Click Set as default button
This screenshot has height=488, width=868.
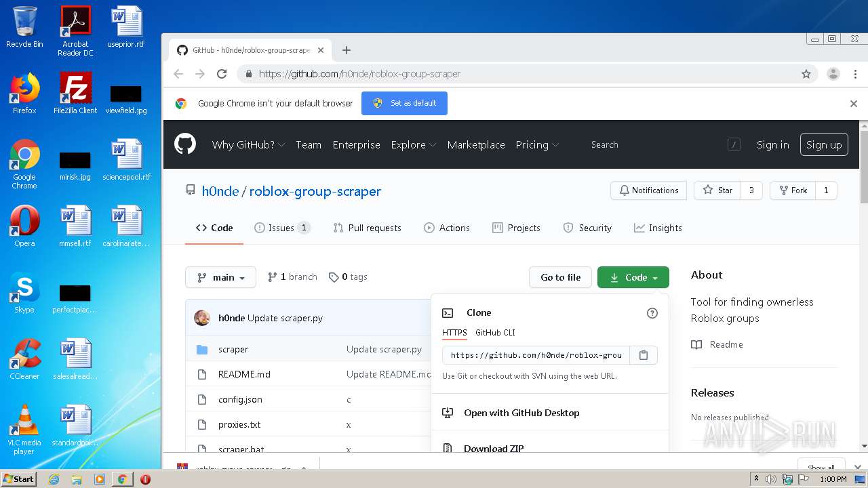click(x=404, y=103)
